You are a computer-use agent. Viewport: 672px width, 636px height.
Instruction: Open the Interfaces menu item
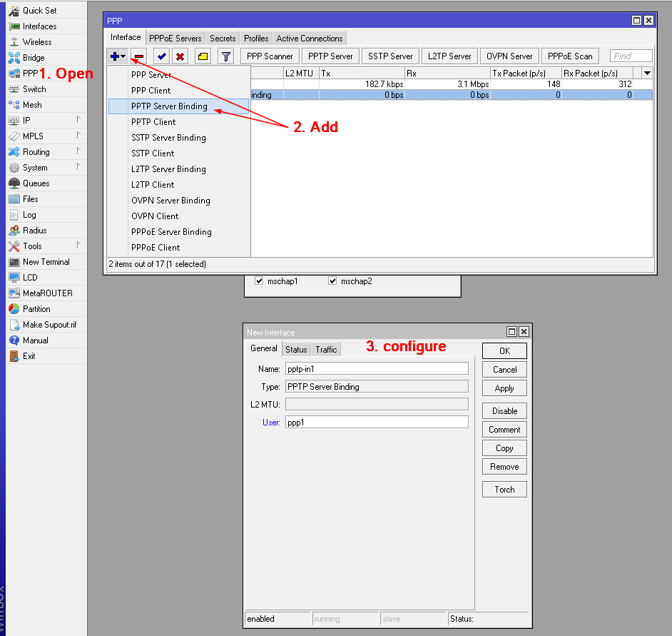pos(46,26)
